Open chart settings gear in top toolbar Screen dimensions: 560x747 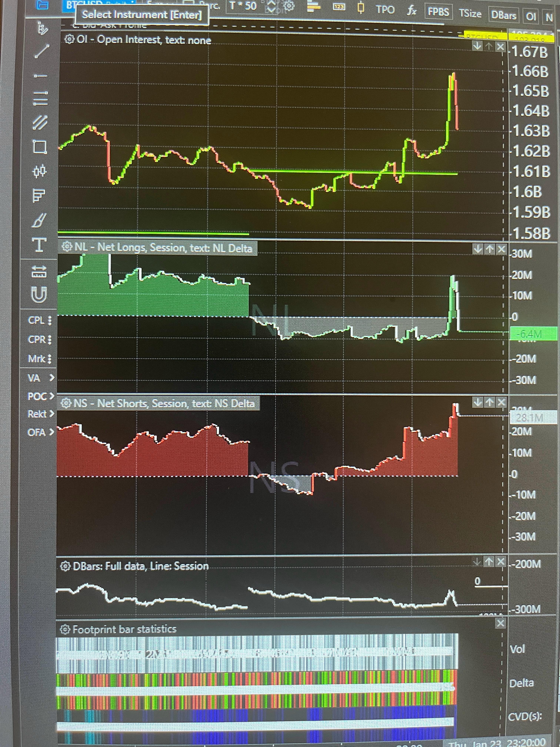(289, 6)
